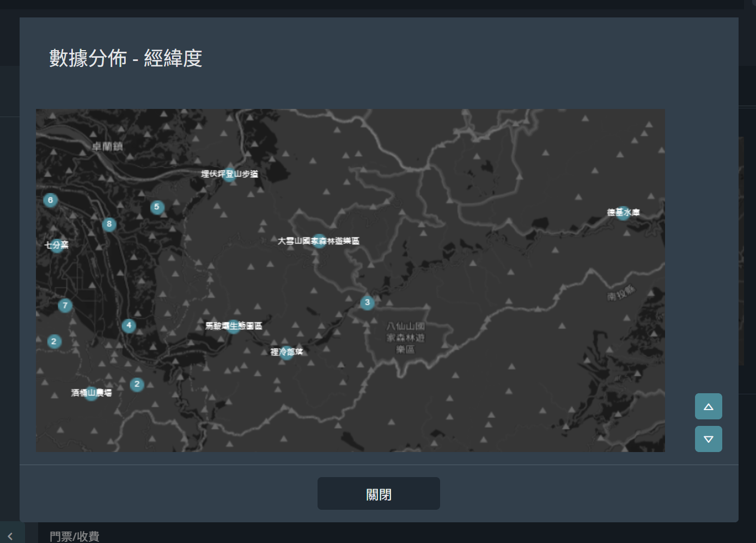Open cluster marker numbered 6

point(51,200)
